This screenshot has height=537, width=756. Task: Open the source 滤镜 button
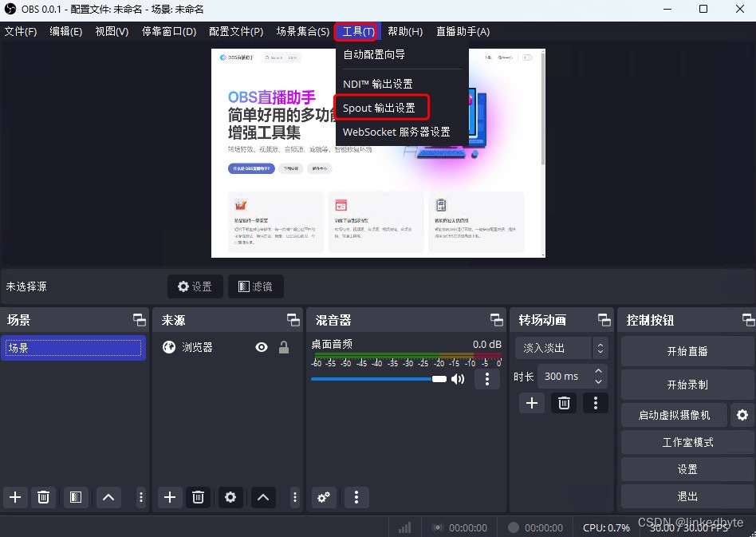pyautogui.click(x=255, y=286)
